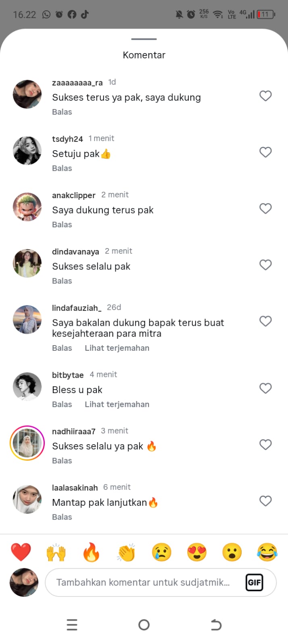Like zaaaaaaaa_ra's comment with heart icon
Screen dimensions: 288x644
click(265, 96)
